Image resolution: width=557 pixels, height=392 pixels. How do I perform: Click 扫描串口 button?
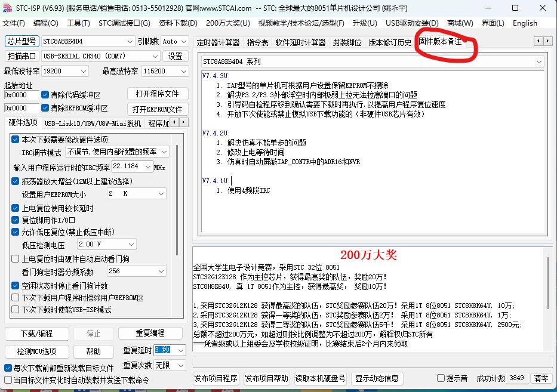click(x=21, y=56)
